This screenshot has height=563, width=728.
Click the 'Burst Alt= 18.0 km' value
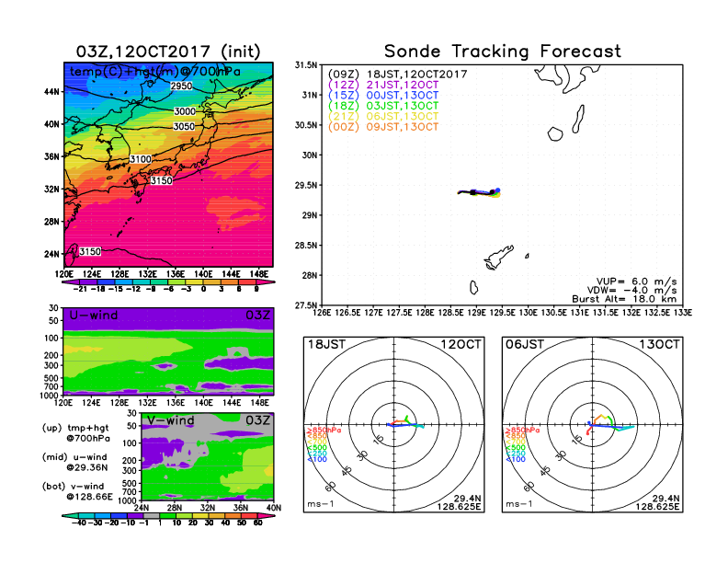(x=624, y=299)
